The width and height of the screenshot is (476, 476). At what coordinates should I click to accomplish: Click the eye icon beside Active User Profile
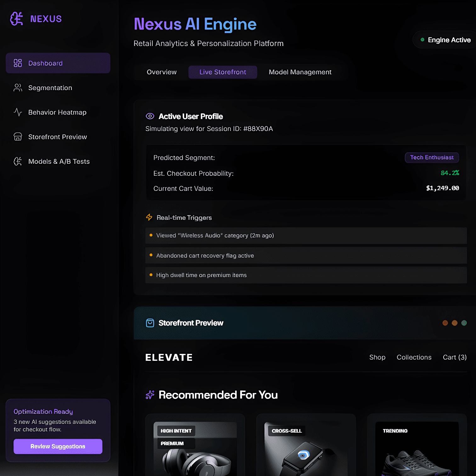point(150,116)
